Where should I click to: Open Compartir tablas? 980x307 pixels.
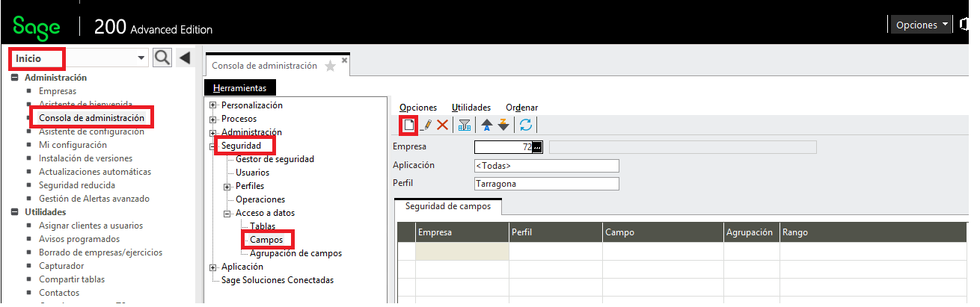[x=72, y=279]
